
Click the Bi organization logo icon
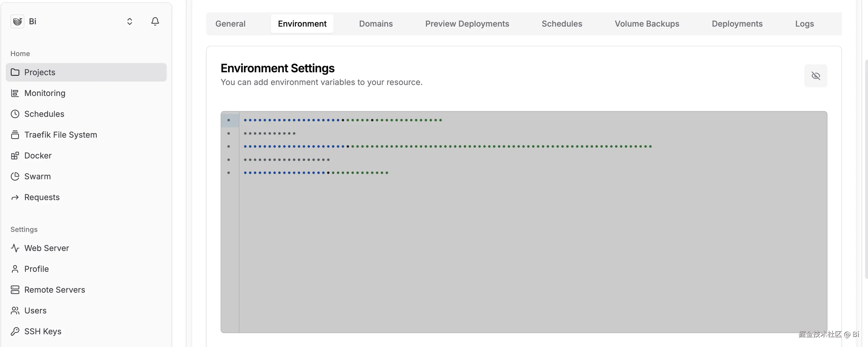click(x=17, y=21)
